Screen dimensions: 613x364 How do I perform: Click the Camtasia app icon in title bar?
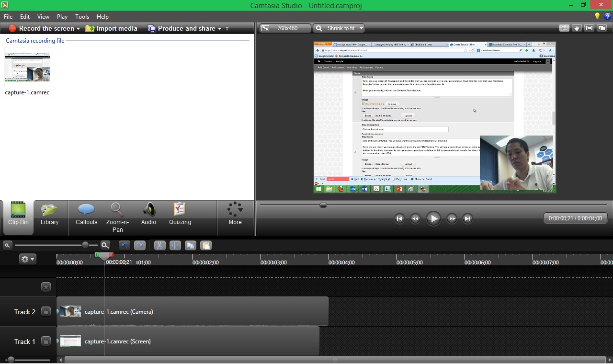click(x=4, y=5)
